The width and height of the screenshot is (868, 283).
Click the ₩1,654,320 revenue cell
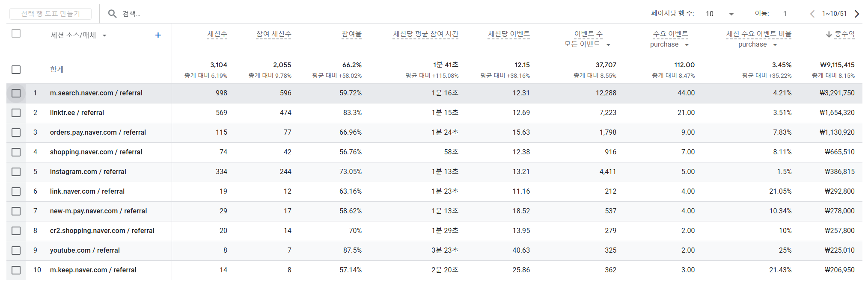tap(837, 113)
